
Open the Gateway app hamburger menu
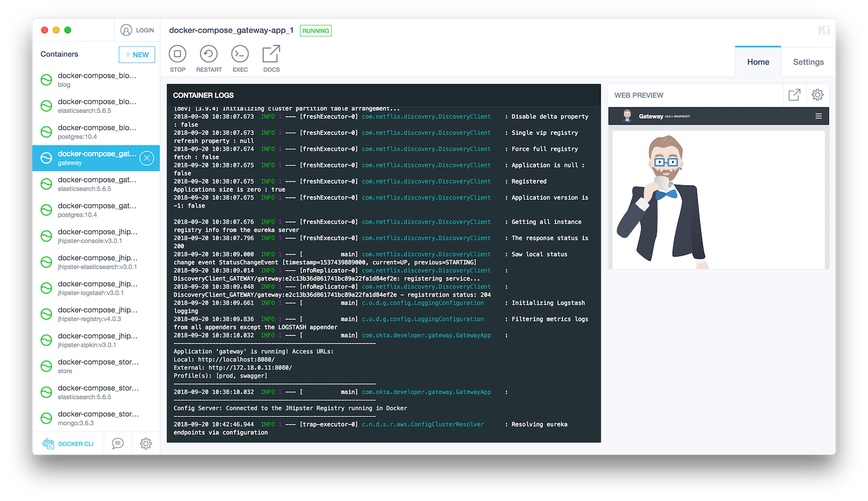pos(818,115)
